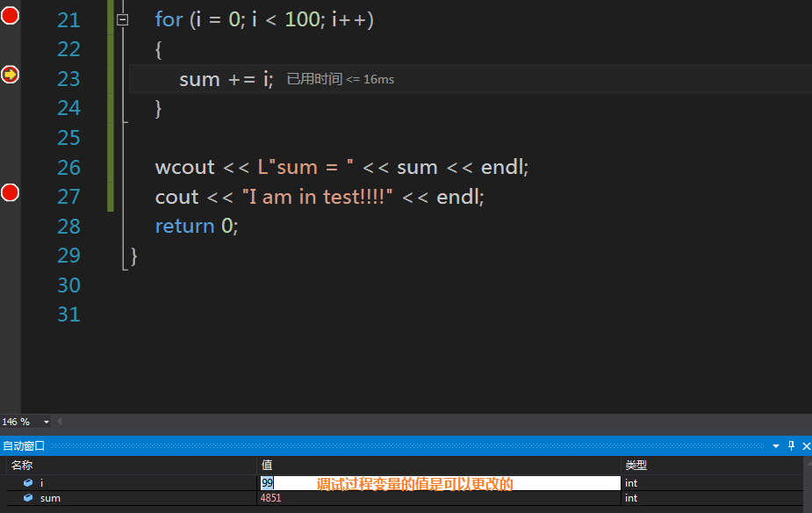Collapse the for loop with the minus box

(x=122, y=18)
